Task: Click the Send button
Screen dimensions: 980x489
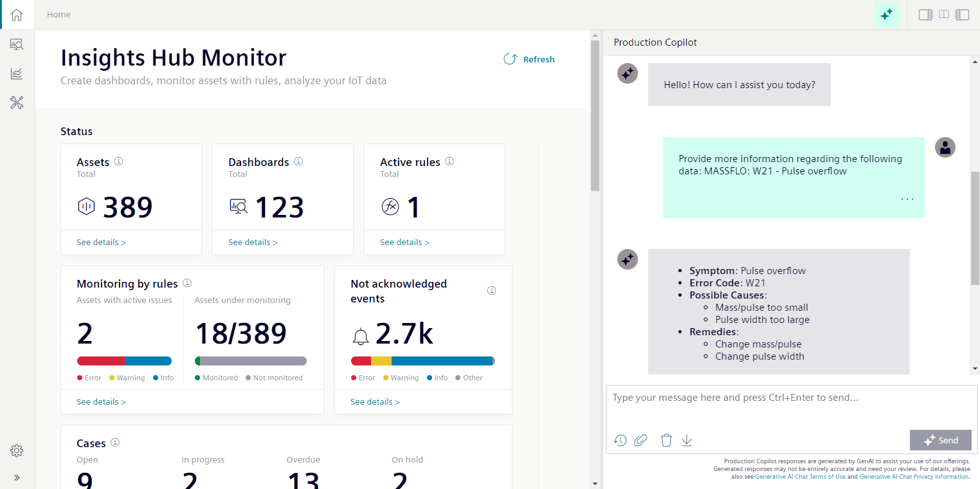Action: point(941,440)
